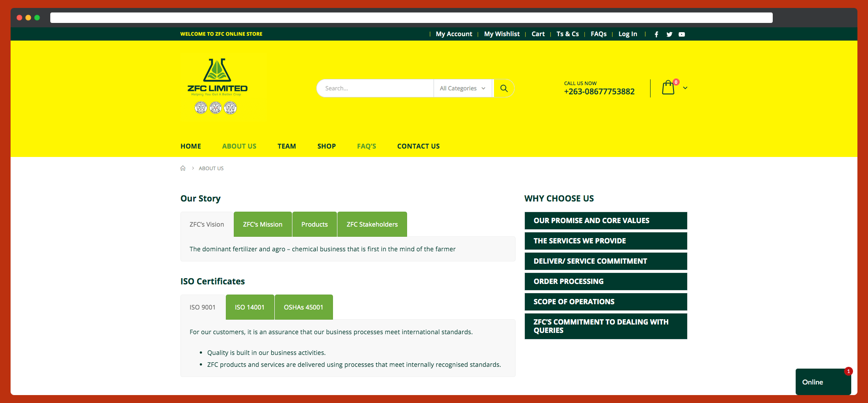Click inside the Search input field

click(x=375, y=88)
